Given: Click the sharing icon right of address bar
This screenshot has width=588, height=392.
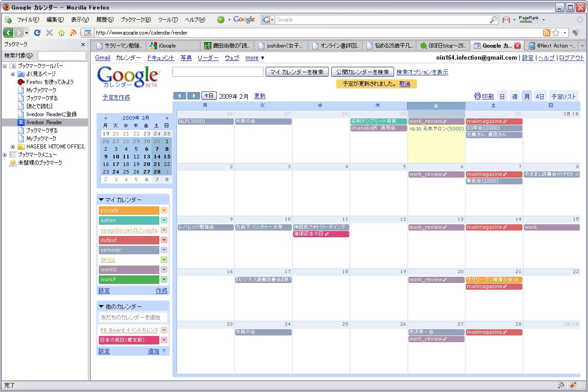Looking at the screenshot, I should pyautogui.click(x=576, y=33).
